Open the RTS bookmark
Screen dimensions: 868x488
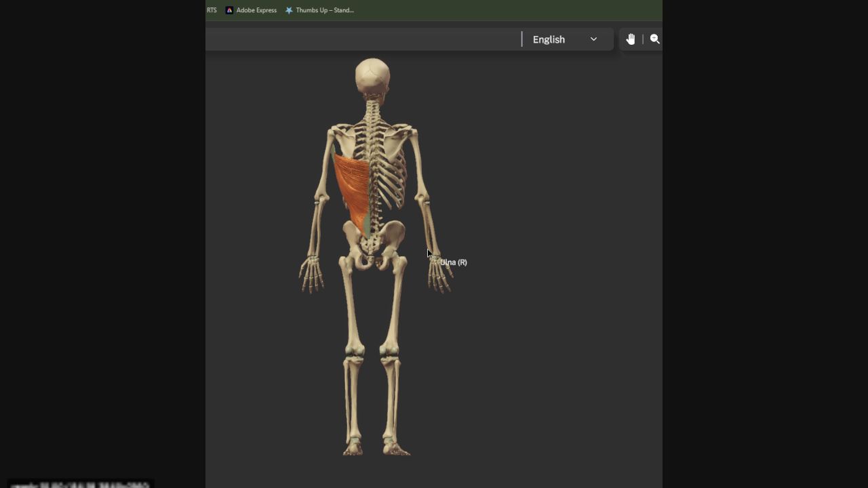[212, 10]
